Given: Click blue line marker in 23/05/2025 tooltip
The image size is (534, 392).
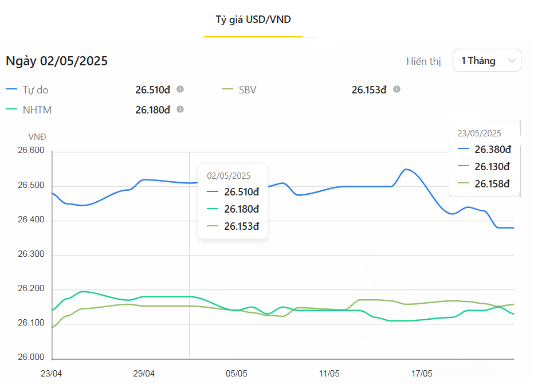Looking at the screenshot, I should [x=463, y=150].
